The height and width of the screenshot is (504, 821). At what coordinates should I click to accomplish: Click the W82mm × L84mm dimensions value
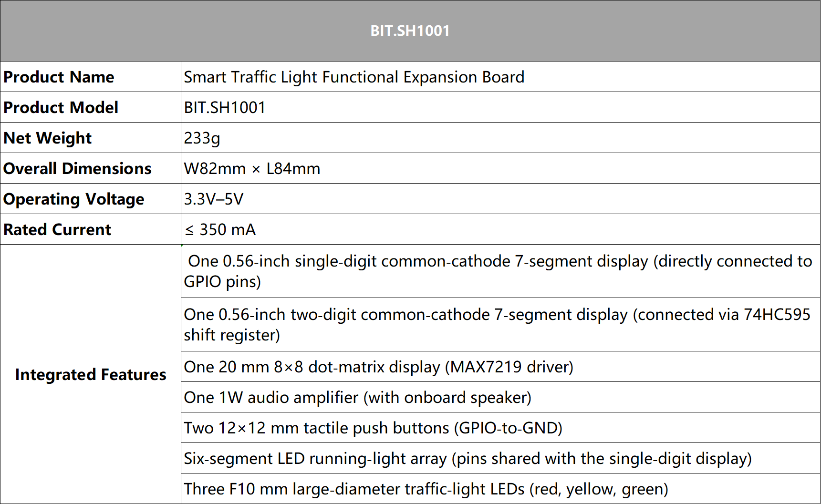click(x=252, y=168)
